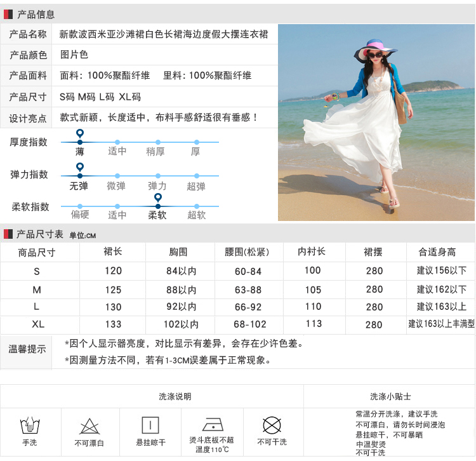Click the 产品尺寸 value S码 M码 L码 XL码
This screenshot has height=461, width=476.
[x=100, y=97]
